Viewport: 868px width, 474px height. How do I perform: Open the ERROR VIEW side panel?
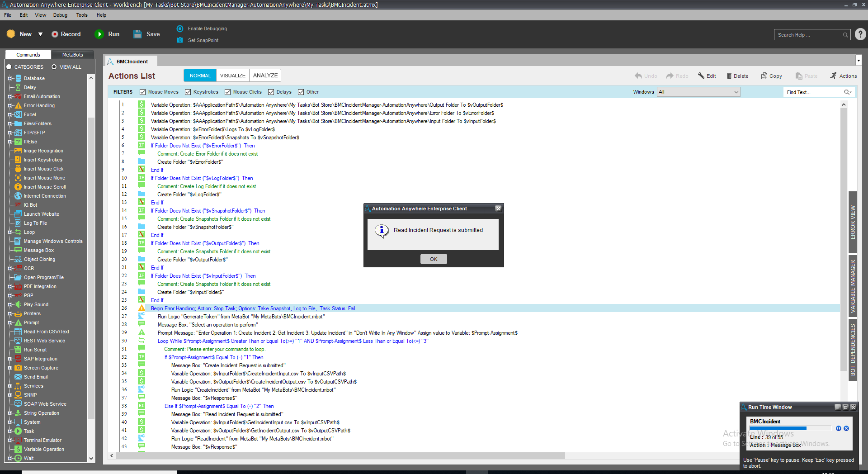(853, 222)
